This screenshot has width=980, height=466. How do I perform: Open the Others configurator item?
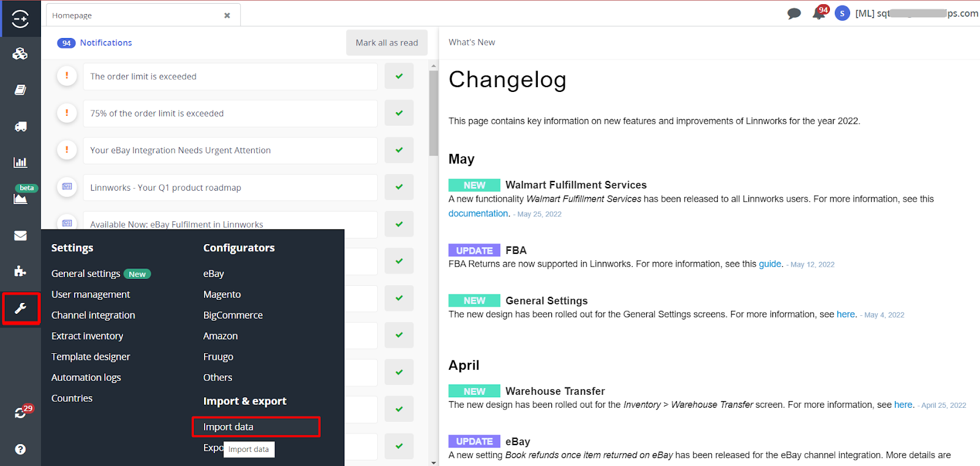(x=217, y=378)
